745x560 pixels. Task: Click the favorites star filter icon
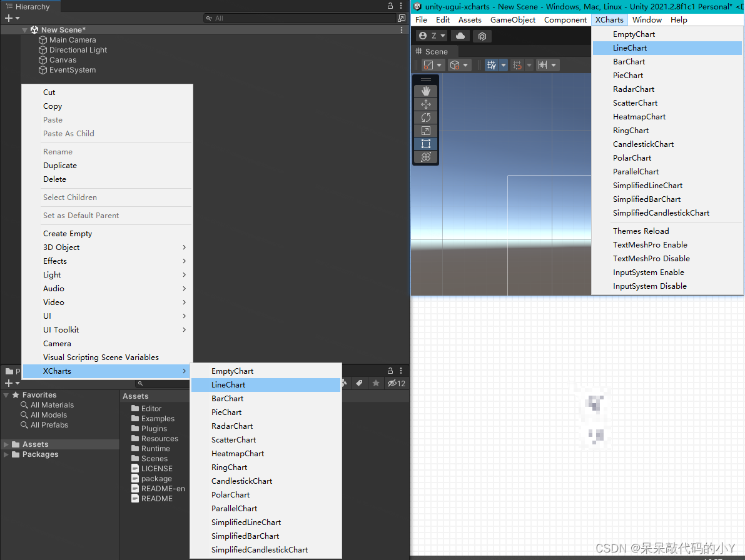[376, 383]
